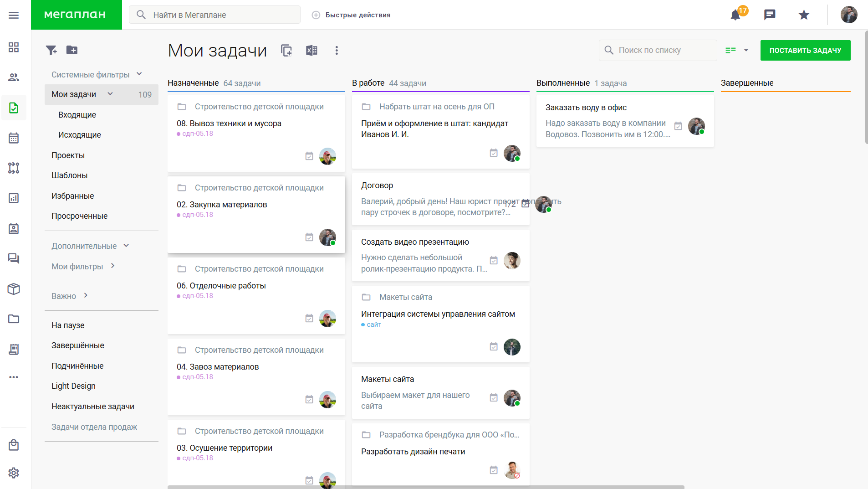Open the calendar icon in sidebar

tap(14, 138)
